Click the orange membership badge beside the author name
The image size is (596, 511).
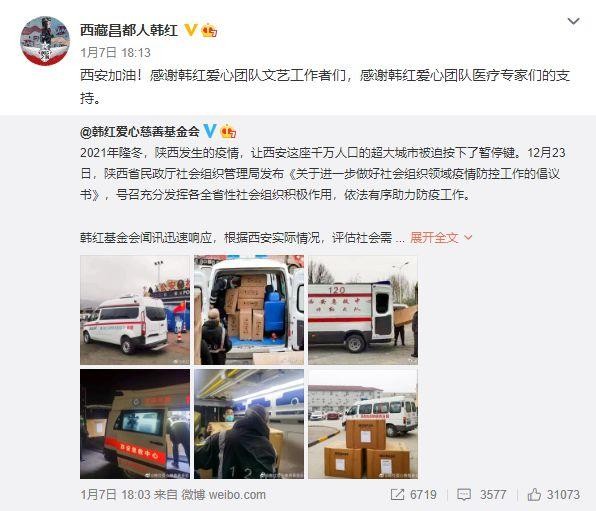click(209, 30)
